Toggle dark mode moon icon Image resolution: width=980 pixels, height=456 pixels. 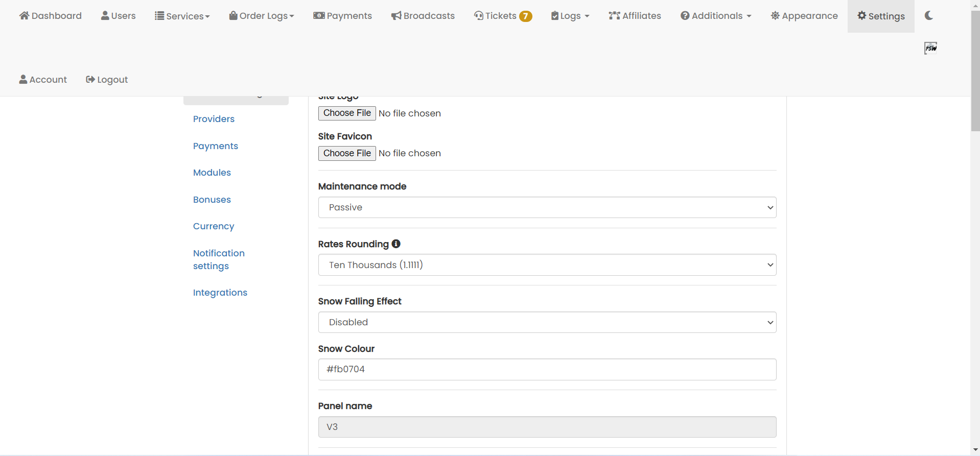click(929, 15)
